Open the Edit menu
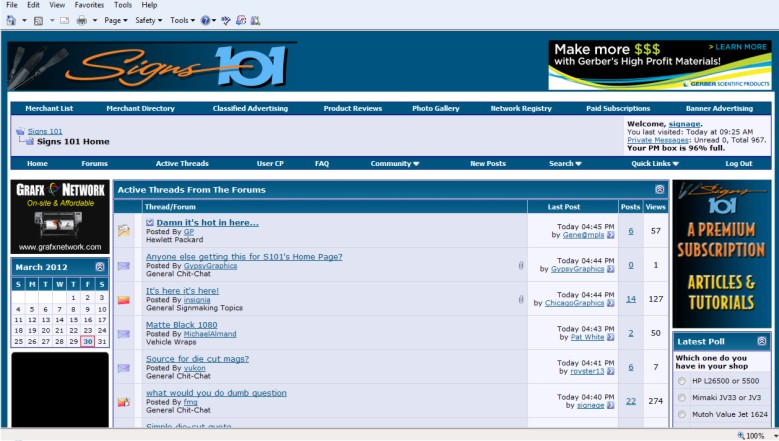Screen dimensions: 779x441 (33, 5)
